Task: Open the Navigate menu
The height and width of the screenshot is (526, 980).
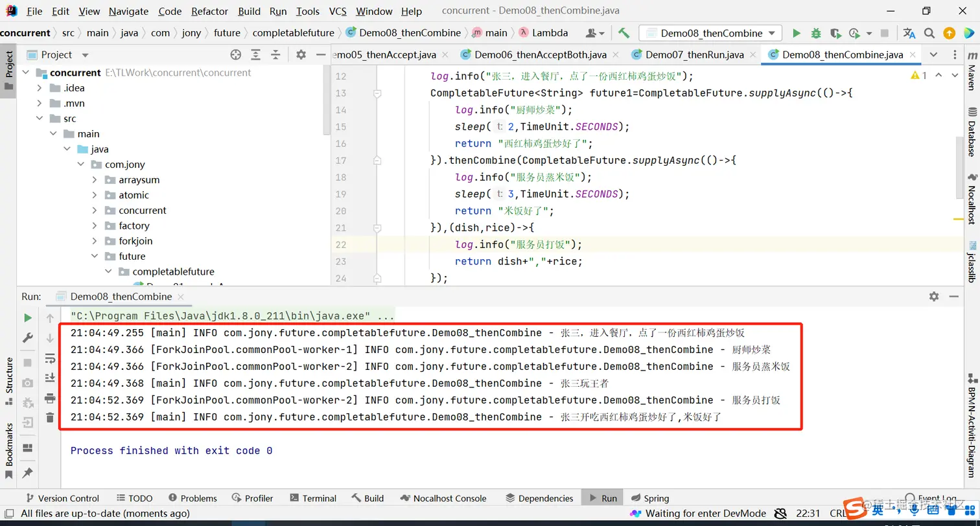Action: (x=128, y=11)
